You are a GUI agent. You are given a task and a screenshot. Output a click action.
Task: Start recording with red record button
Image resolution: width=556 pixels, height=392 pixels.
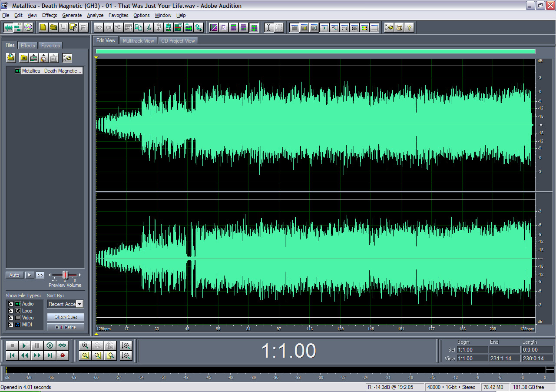(63, 355)
